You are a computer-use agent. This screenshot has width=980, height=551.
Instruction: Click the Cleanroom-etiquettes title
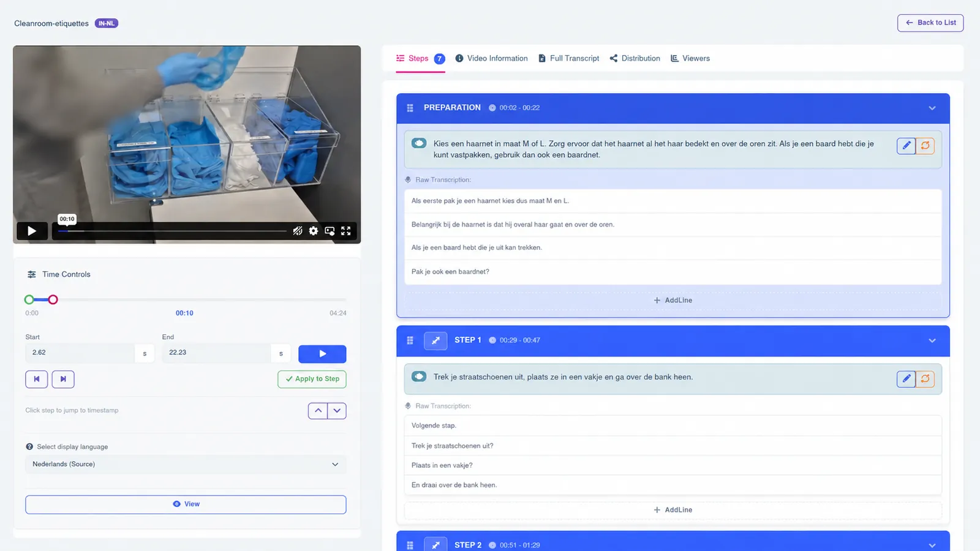51,23
